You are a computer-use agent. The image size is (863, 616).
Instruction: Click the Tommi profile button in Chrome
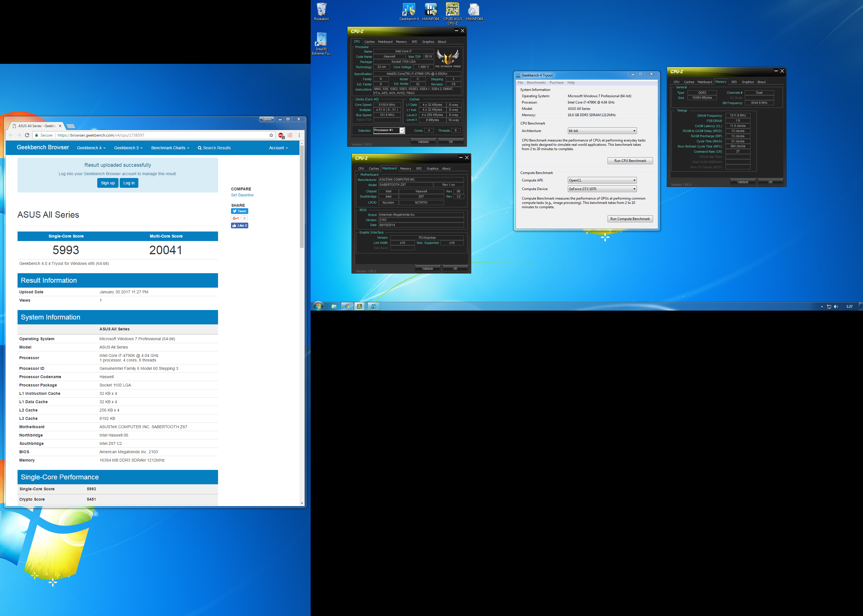click(x=266, y=119)
